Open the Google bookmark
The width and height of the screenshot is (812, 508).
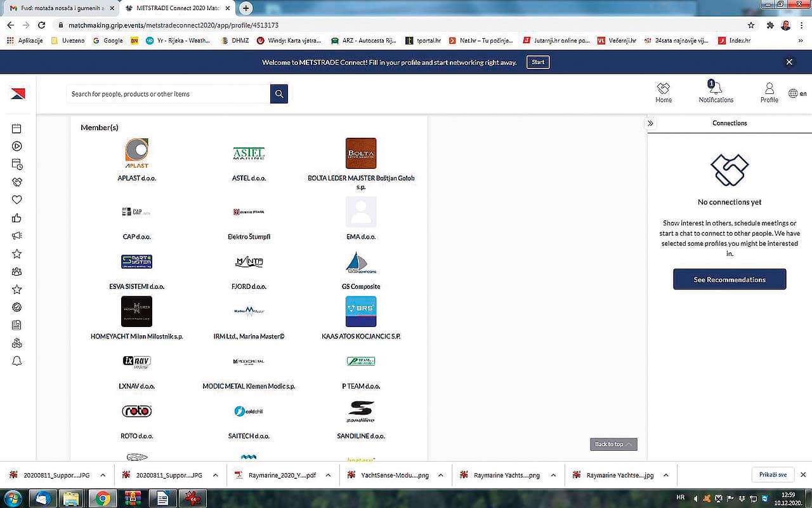click(108, 40)
